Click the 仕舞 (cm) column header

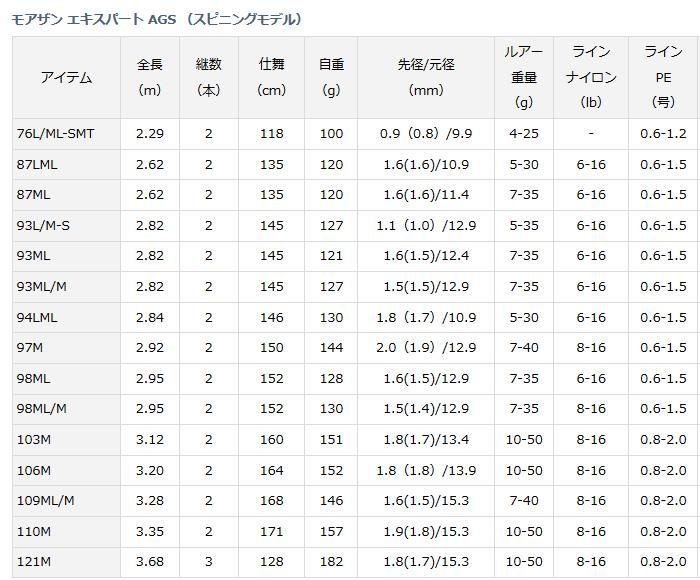(271, 77)
